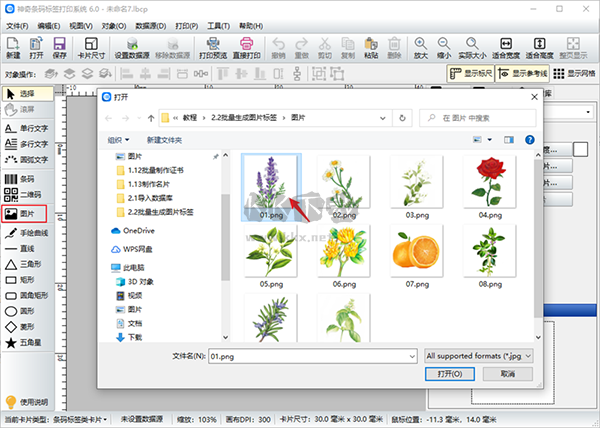
Task: Click the image (图片) tool in sidebar
Action: 24,213
